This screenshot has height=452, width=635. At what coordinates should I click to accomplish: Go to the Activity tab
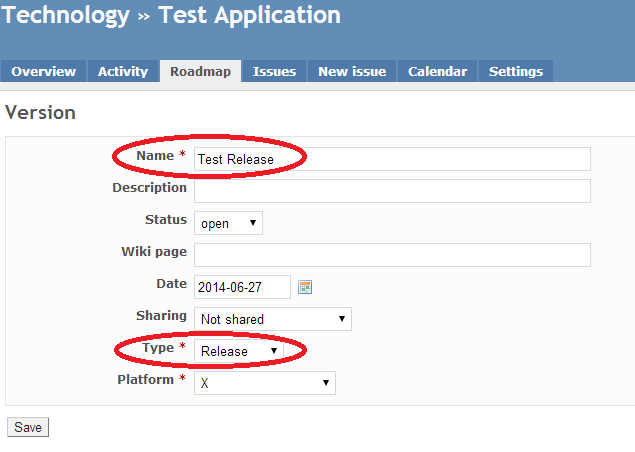click(123, 71)
